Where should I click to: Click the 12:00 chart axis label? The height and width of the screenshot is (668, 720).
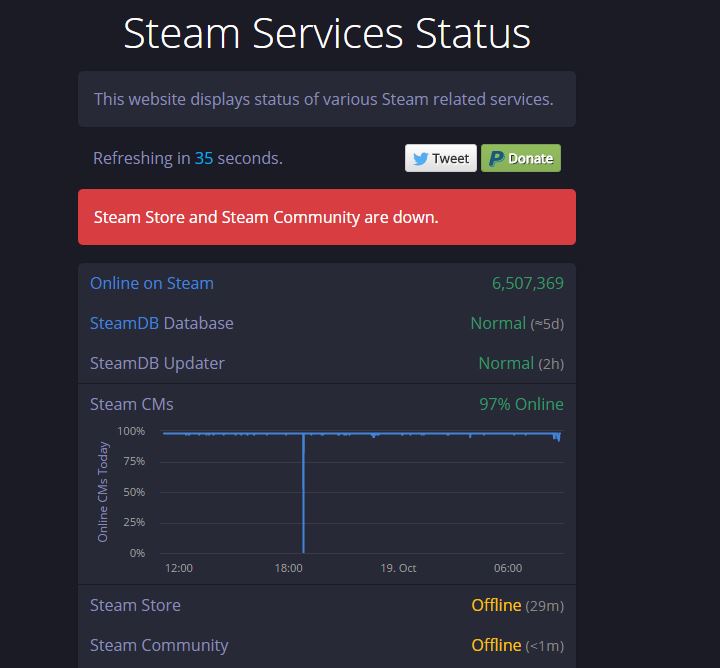[x=179, y=568]
